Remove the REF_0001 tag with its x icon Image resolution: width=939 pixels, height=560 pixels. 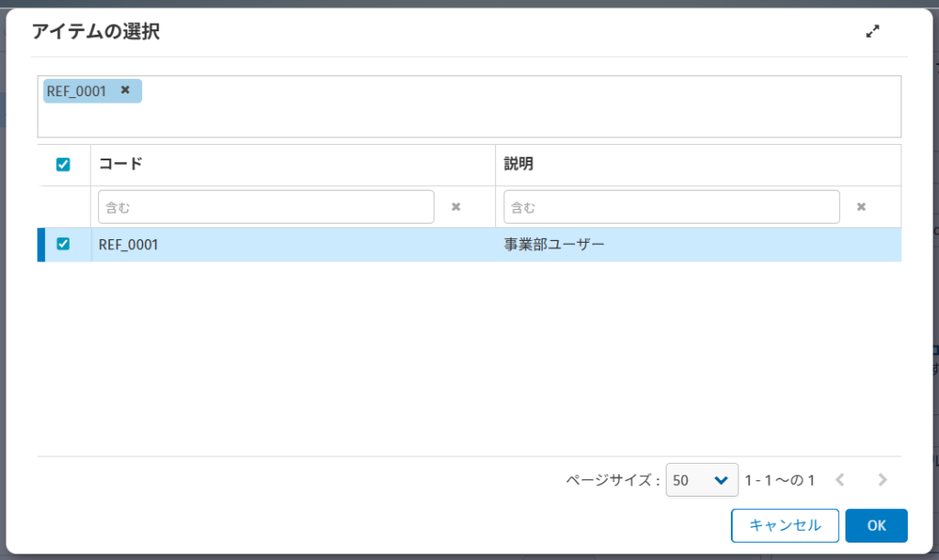126,90
